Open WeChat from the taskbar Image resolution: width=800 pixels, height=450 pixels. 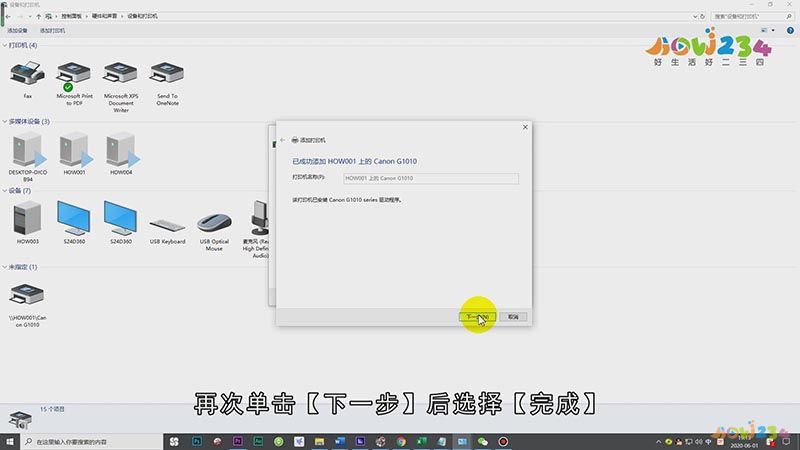pos(483,441)
